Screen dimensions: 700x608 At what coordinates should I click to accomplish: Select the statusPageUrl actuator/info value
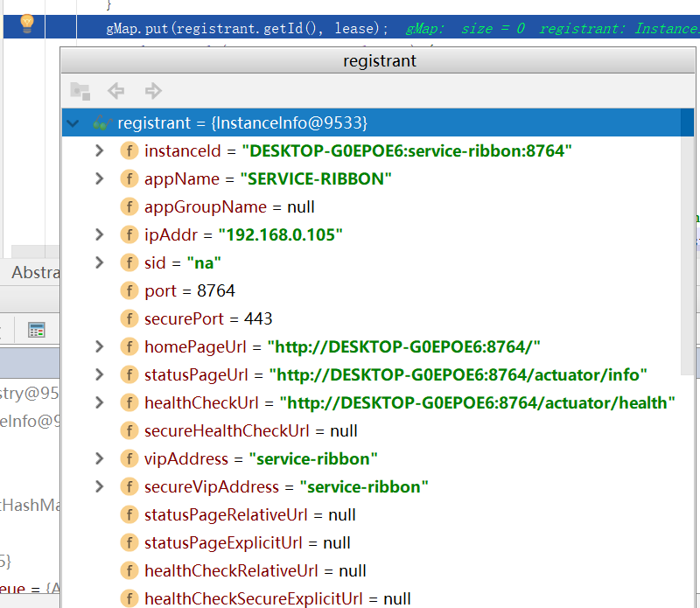pos(458,374)
